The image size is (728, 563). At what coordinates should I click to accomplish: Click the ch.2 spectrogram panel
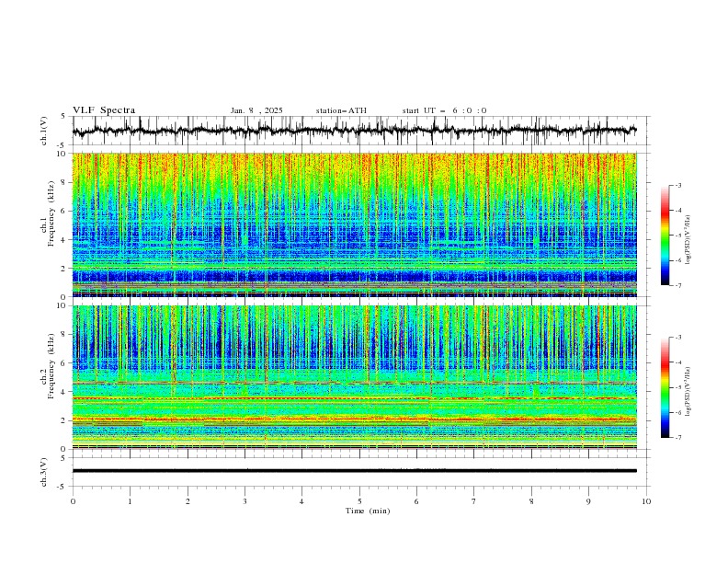coord(354,377)
